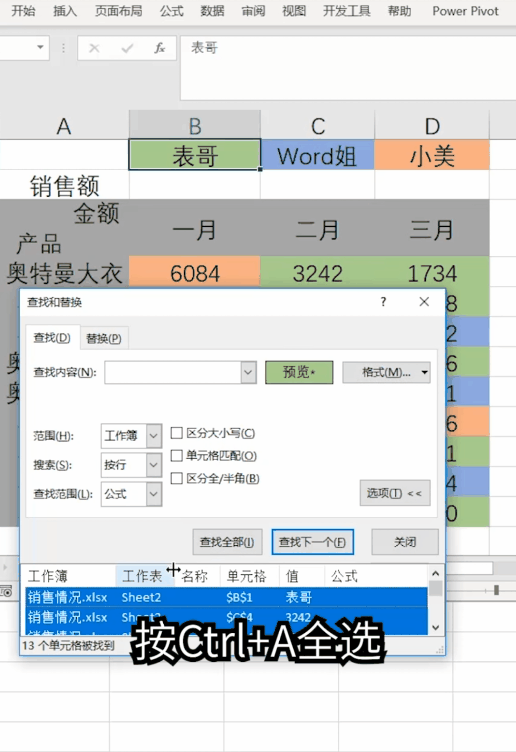Screen dimensions: 516x752
Task: Select column C header
Action: pyautogui.click(x=317, y=126)
